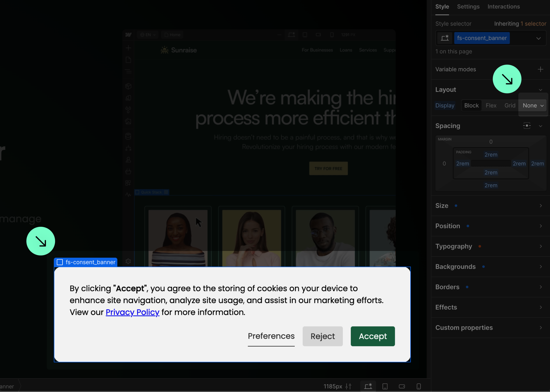Edit the left padding 2rem value
This screenshot has width=550, height=392.
(462, 164)
